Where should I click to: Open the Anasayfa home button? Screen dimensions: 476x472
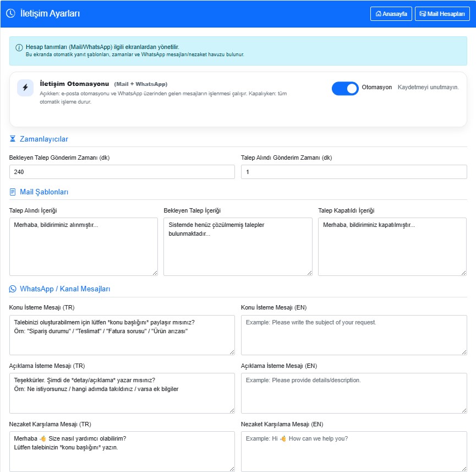point(391,14)
